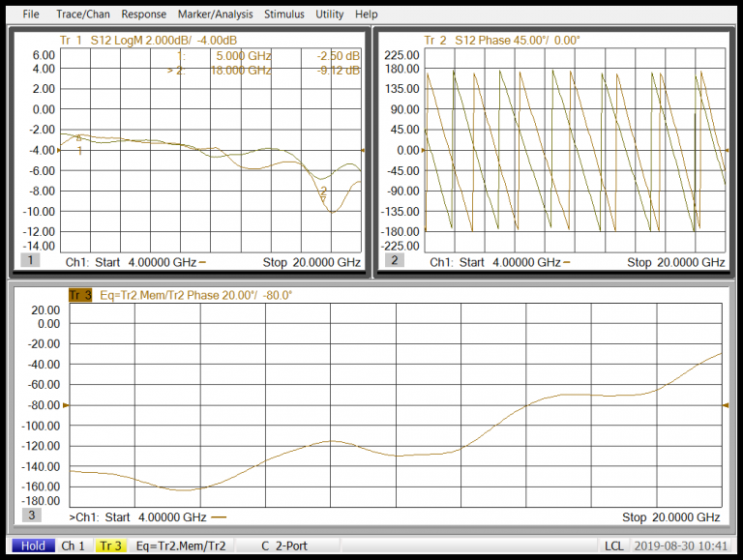Image resolution: width=743 pixels, height=560 pixels.
Task: Click window 2 right reference level marker
Action: pyautogui.click(x=728, y=150)
